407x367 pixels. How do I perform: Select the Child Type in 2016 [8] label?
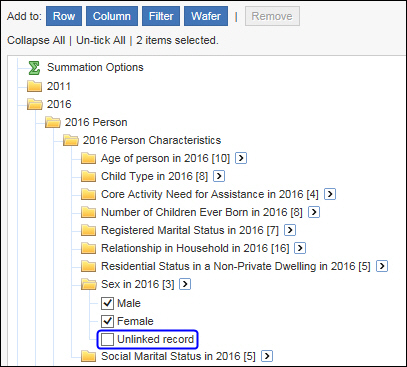(x=154, y=176)
